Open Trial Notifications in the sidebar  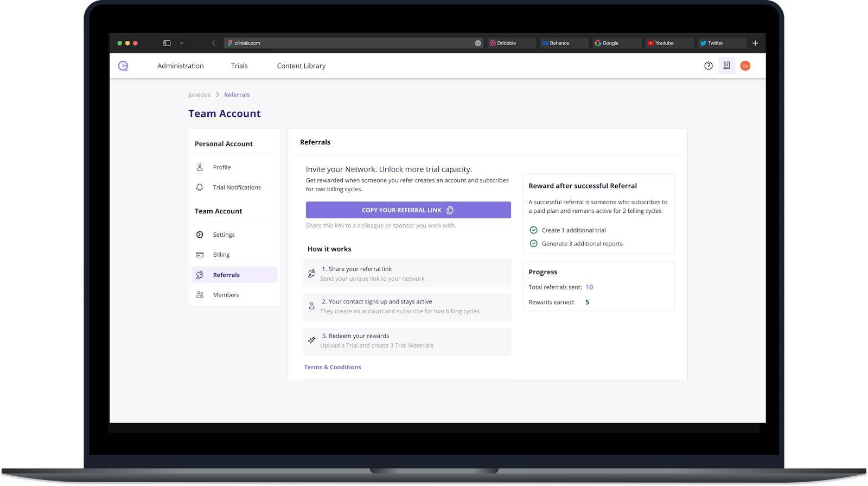234,187
